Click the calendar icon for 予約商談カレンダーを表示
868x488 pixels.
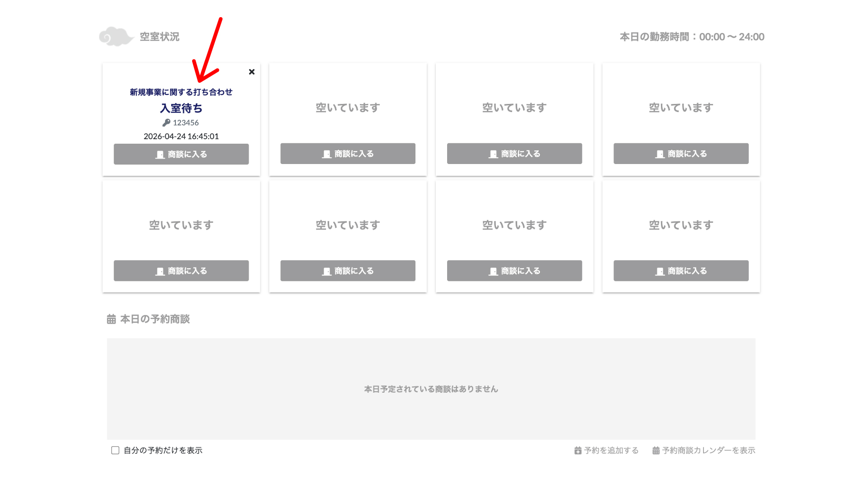(656, 450)
